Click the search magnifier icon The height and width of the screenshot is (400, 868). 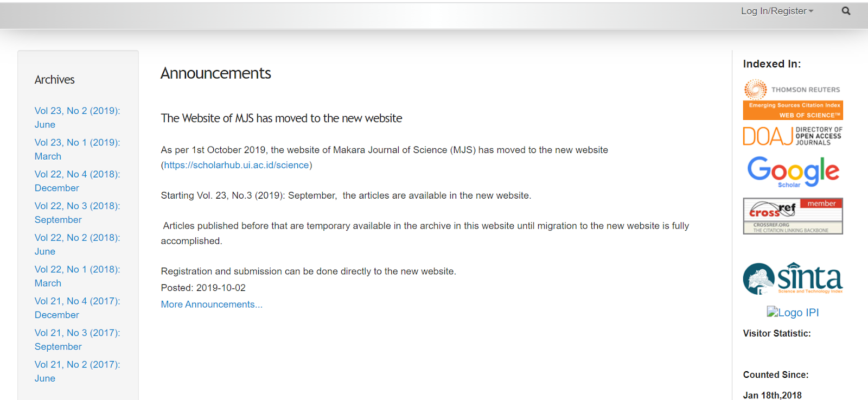846,11
